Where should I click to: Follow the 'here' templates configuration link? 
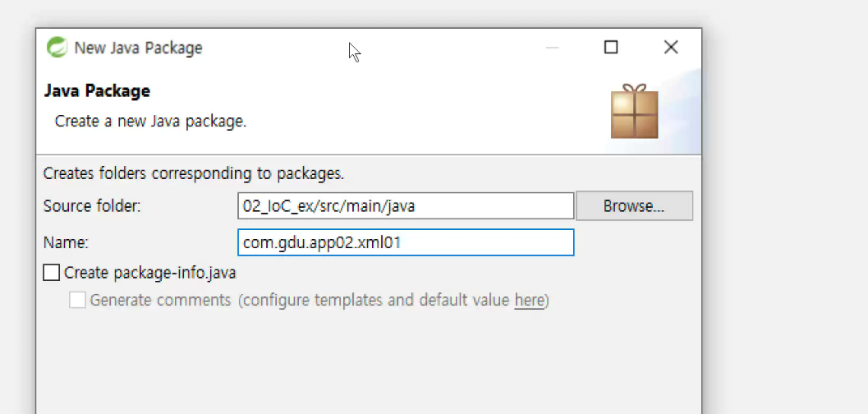click(x=529, y=300)
